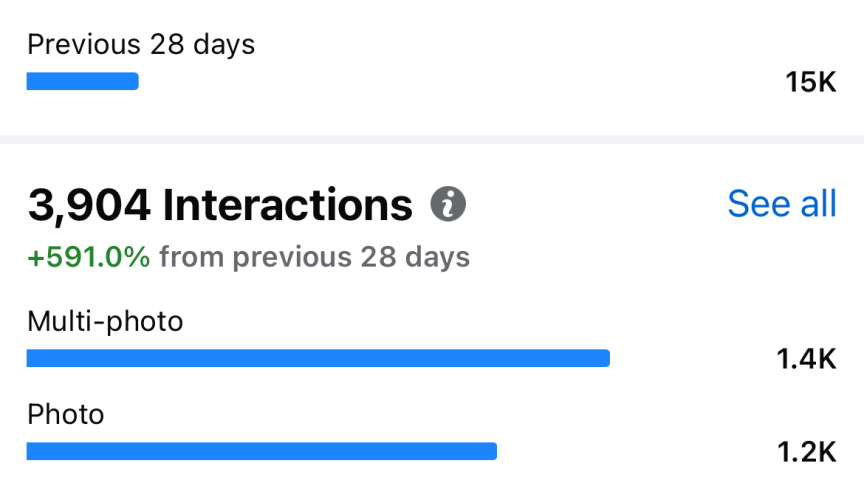Click the gray words 'from previous'
Viewport: 864px width, 483px height.
click(x=255, y=257)
